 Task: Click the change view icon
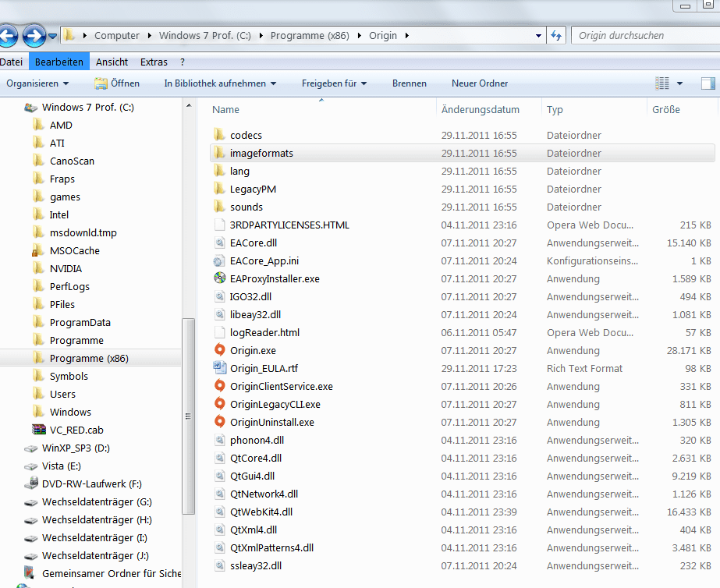coord(661,83)
